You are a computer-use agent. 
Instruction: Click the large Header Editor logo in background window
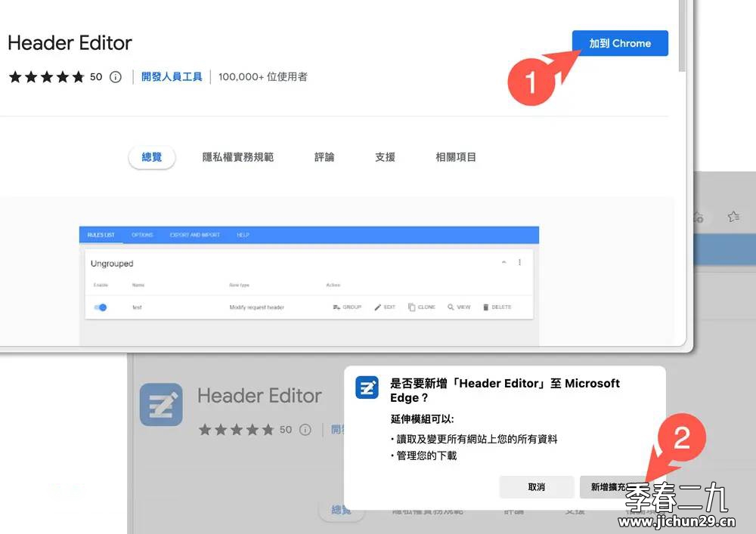161,405
